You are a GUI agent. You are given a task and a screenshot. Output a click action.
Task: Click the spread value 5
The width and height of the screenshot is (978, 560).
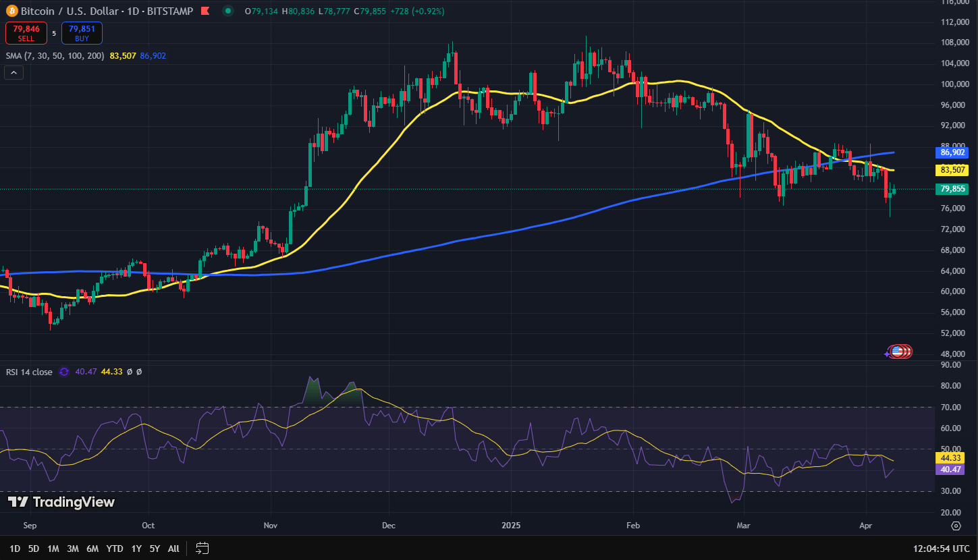click(x=54, y=33)
